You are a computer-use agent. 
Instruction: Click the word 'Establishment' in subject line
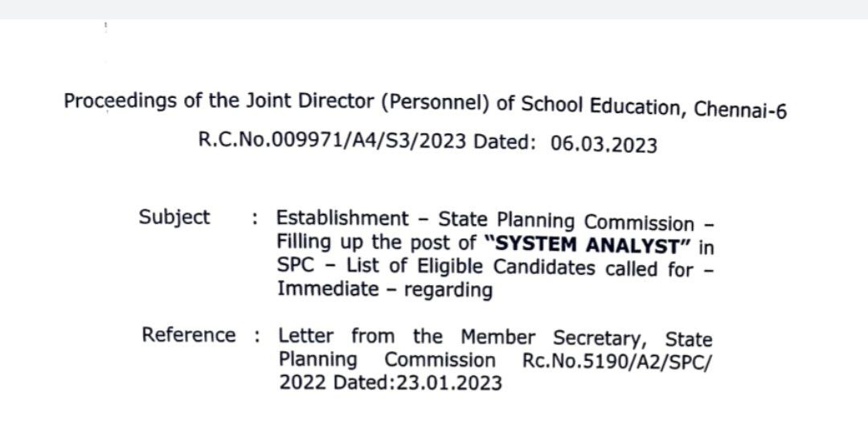tap(342, 219)
